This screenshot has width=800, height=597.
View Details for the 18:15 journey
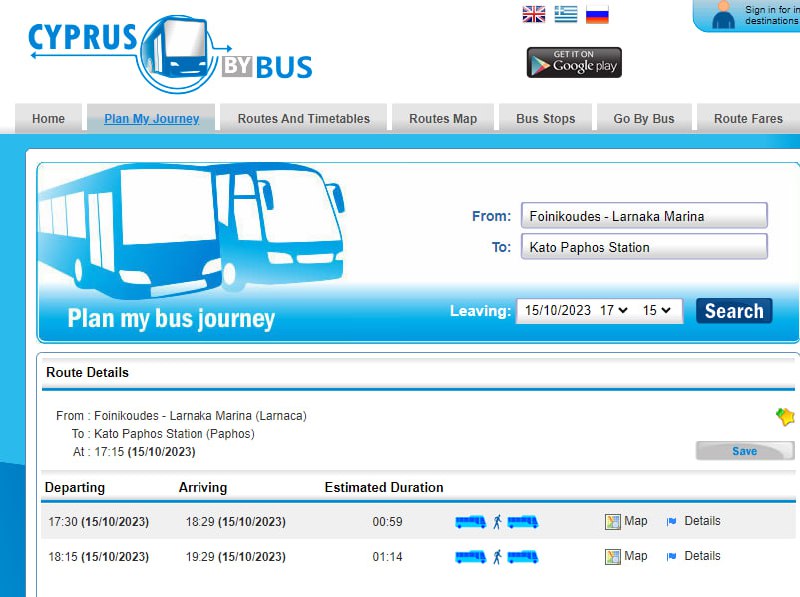click(701, 556)
